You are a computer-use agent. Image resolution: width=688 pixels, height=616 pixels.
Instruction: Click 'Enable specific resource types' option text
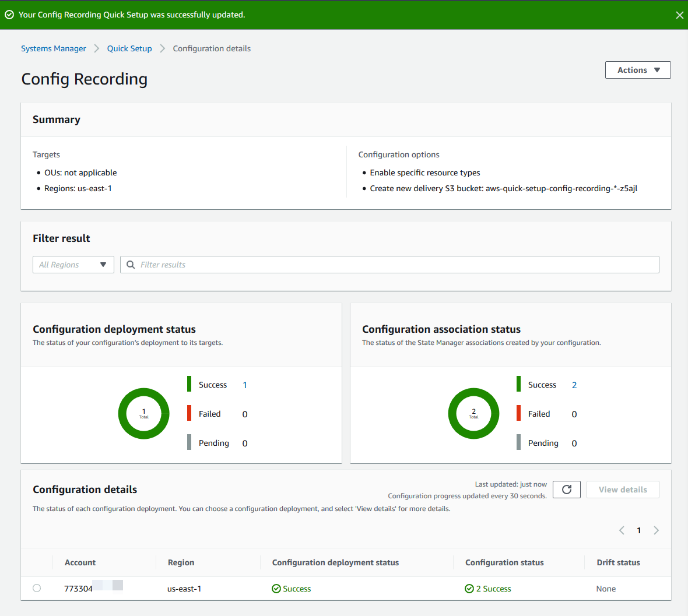(x=425, y=173)
